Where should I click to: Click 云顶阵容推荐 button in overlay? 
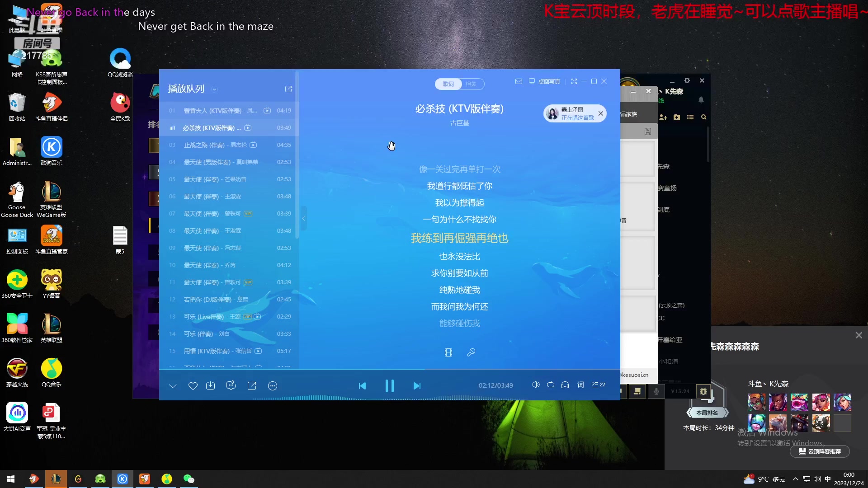820,451
